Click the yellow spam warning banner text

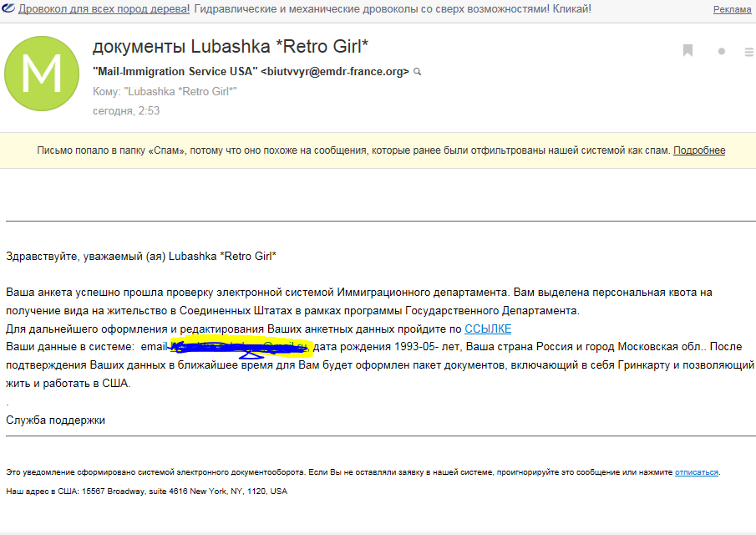pyautogui.click(x=351, y=150)
